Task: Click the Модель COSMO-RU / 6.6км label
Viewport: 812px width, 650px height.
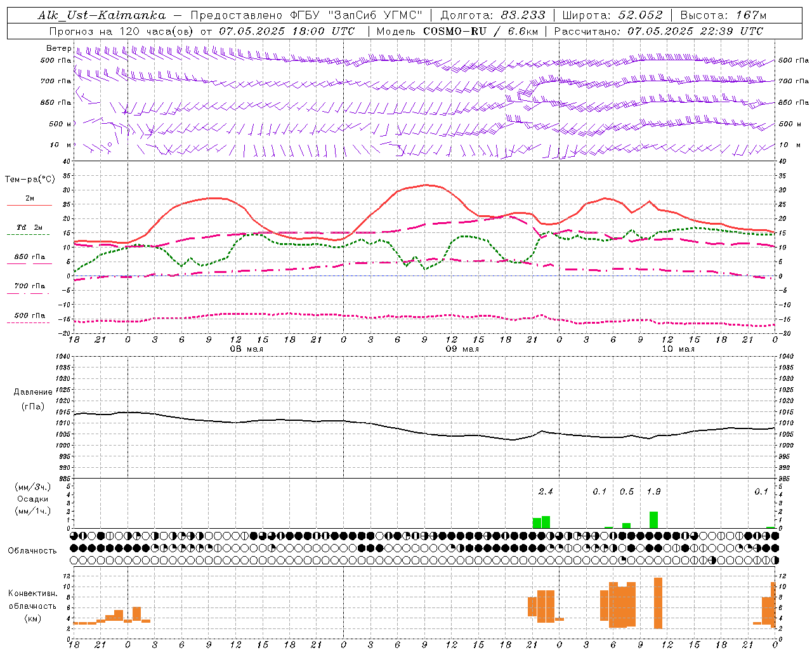Action: [457, 31]
